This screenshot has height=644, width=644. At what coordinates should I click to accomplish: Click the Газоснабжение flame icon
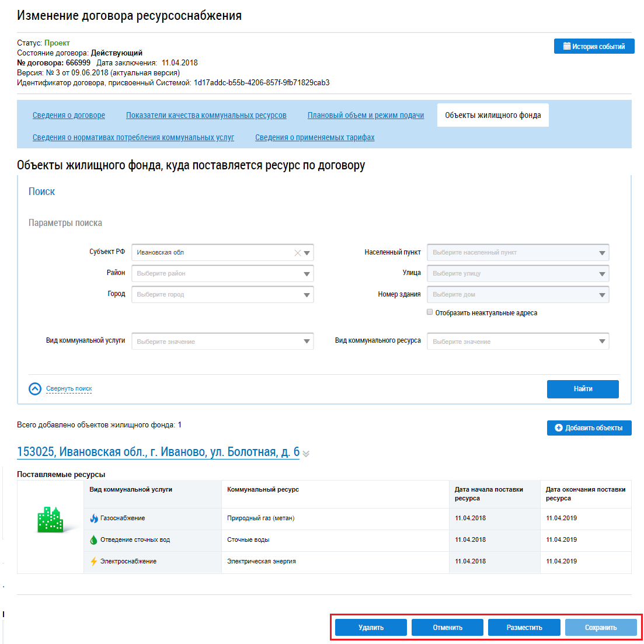pyautogui.click(x=94, y=518)
